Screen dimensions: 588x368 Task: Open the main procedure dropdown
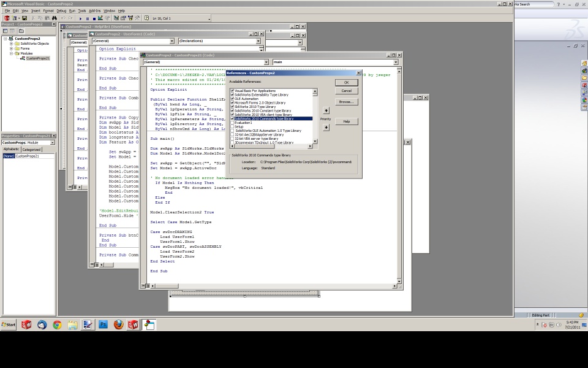tap(396, 62)
